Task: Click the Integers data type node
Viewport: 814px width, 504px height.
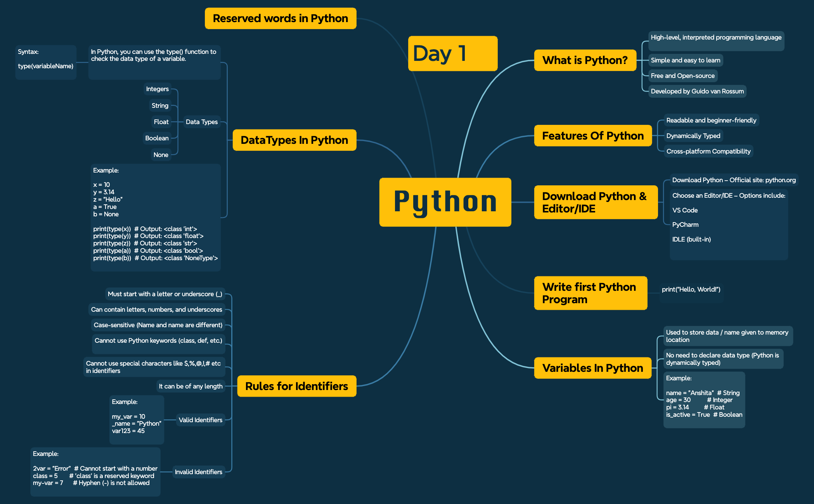Action: 157,89
